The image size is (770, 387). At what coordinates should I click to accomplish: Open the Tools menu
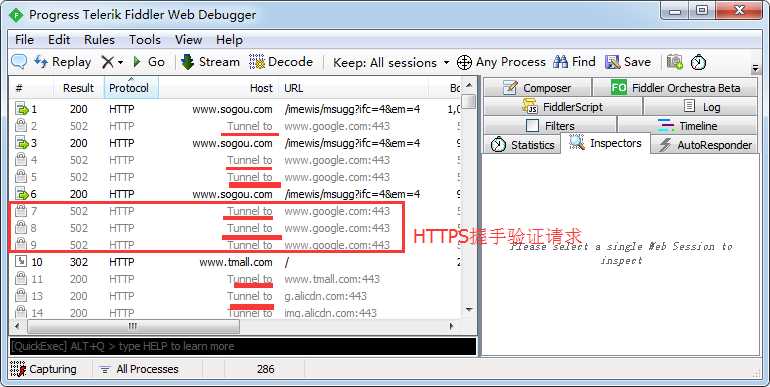click(145, 40)
